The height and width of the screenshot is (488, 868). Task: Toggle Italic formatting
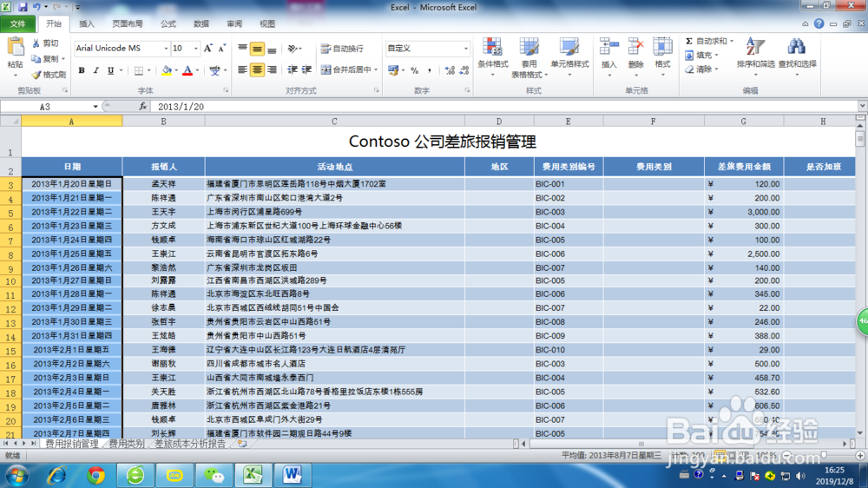coord(95,70)
